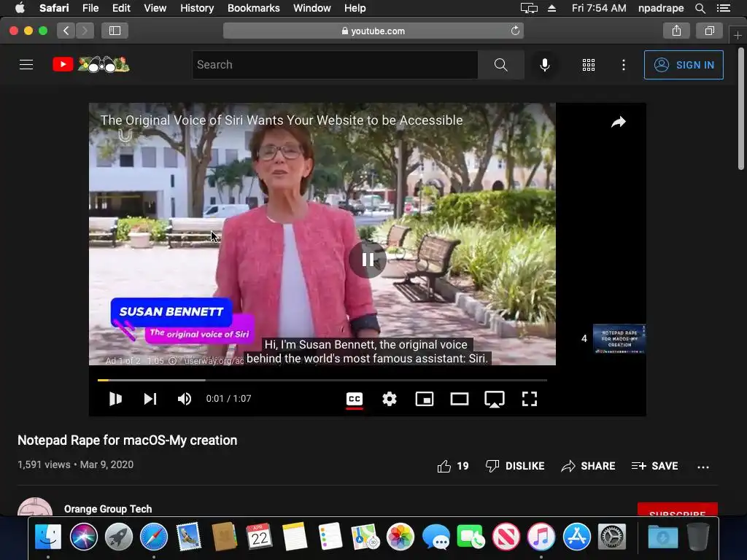Screen dimensions: 747x560
Task: Click the SAVE to playlist button
Action: [x=654, y=466]
